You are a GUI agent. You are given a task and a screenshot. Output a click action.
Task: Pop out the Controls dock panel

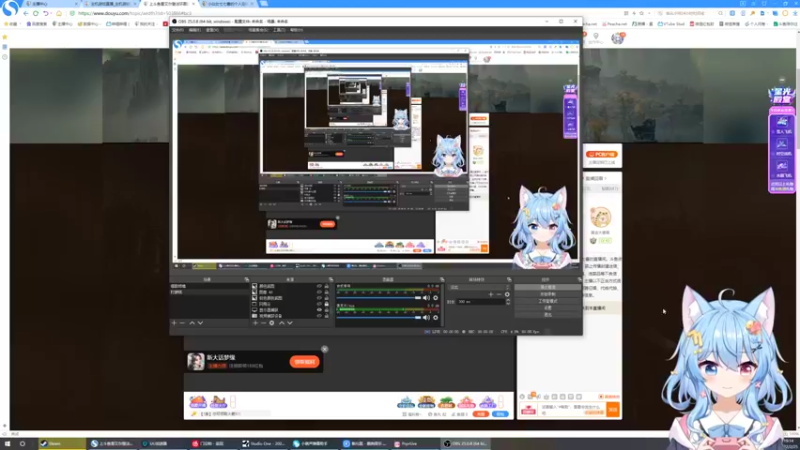click(579, 280)
